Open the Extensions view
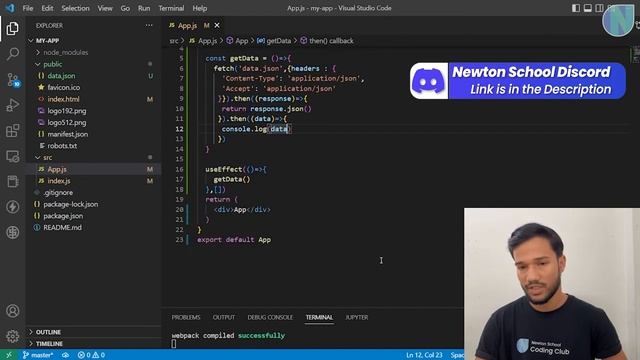 click(x=12, y=131)
